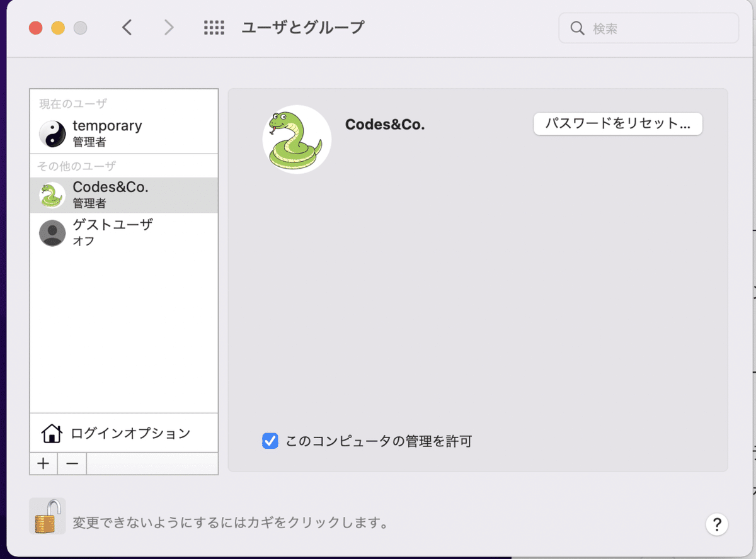Click the large snake profile picture
Image resolution: width=756 pixels, height=559 pixels.
click(x=297, y=138)
